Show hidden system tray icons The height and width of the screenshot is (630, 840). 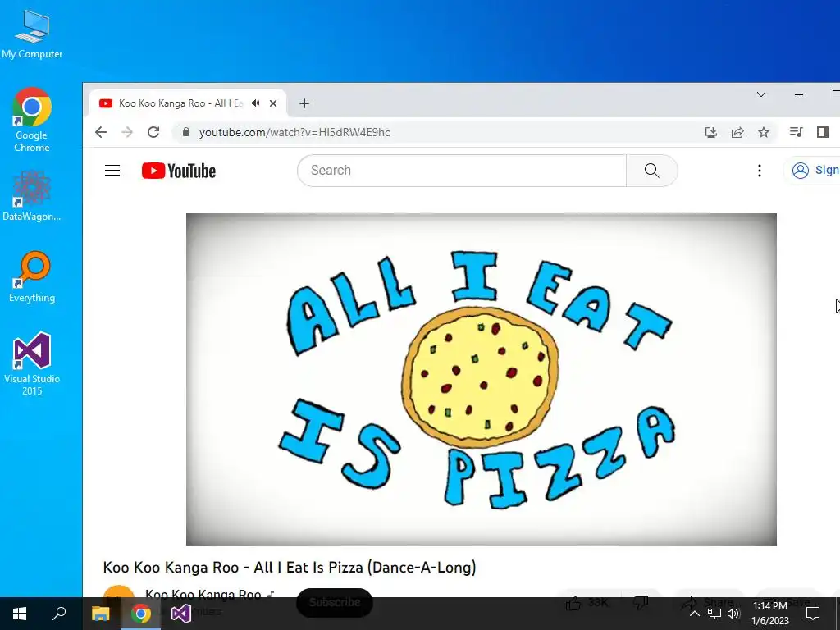tap(694, 614)
